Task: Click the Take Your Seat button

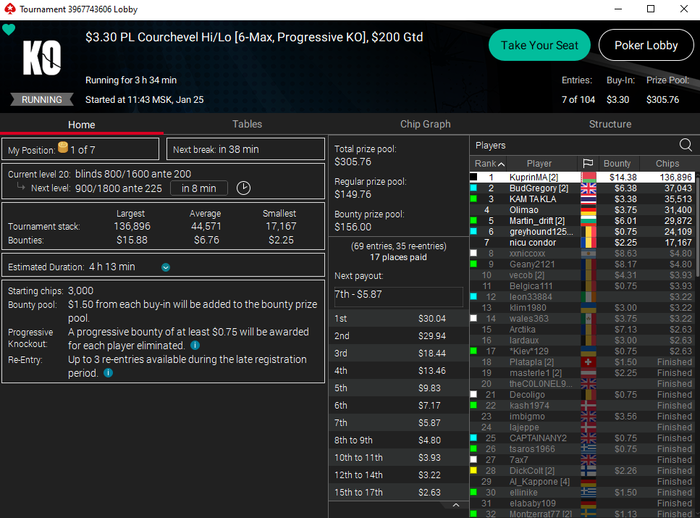Action: 539,45
